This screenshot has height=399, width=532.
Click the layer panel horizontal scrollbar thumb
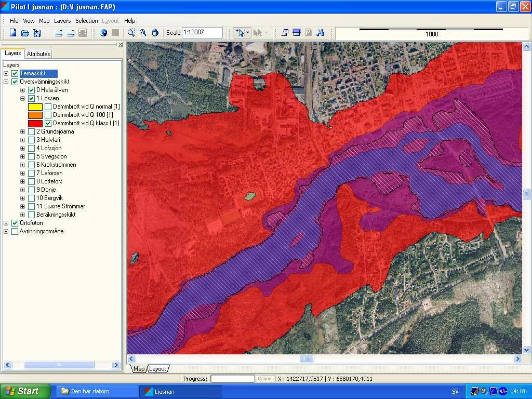click(59, 365)
